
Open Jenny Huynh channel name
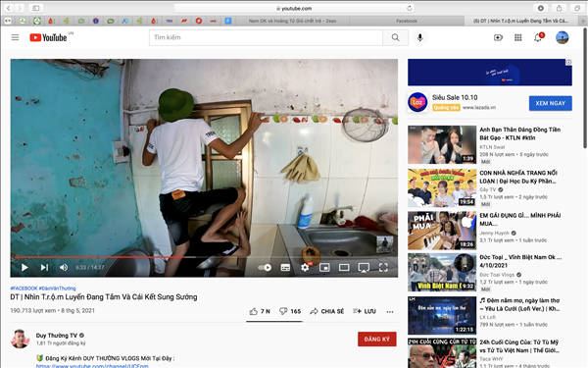click(494, 233)
